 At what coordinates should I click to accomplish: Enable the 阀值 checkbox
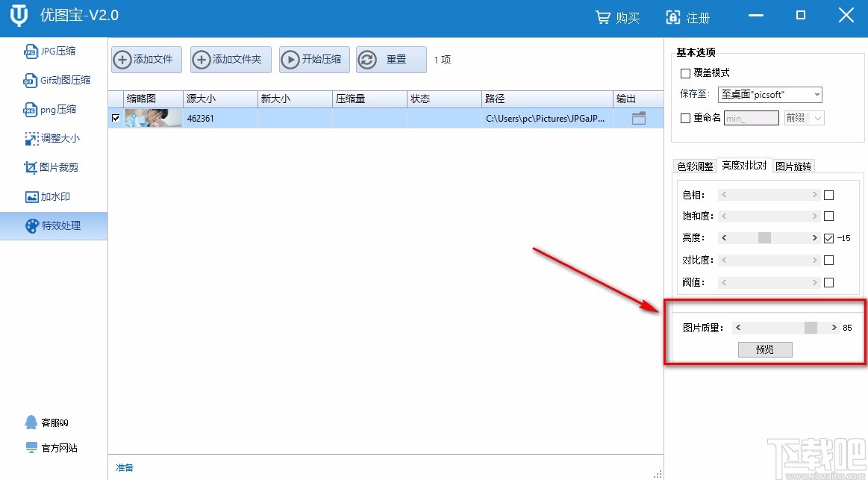coord(828,282)
